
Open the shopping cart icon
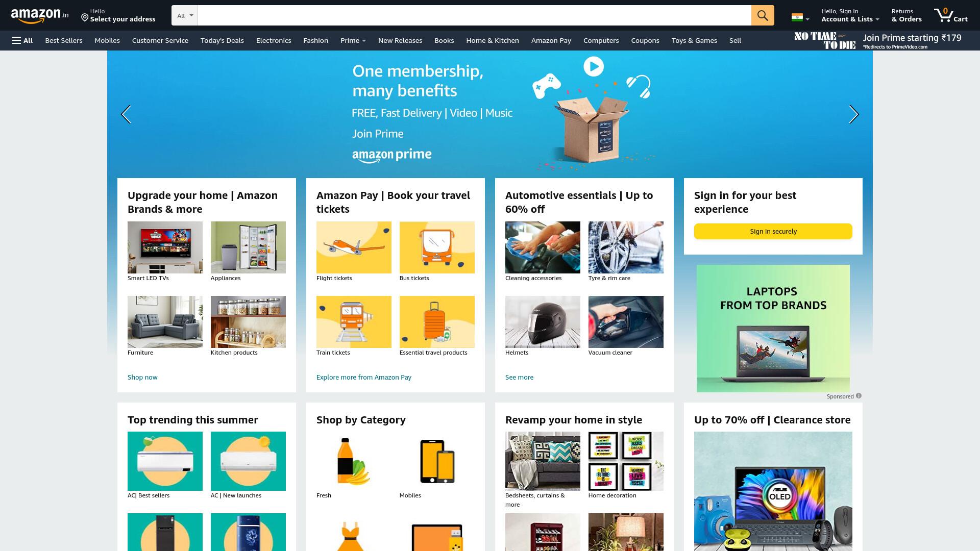point(950,15)
